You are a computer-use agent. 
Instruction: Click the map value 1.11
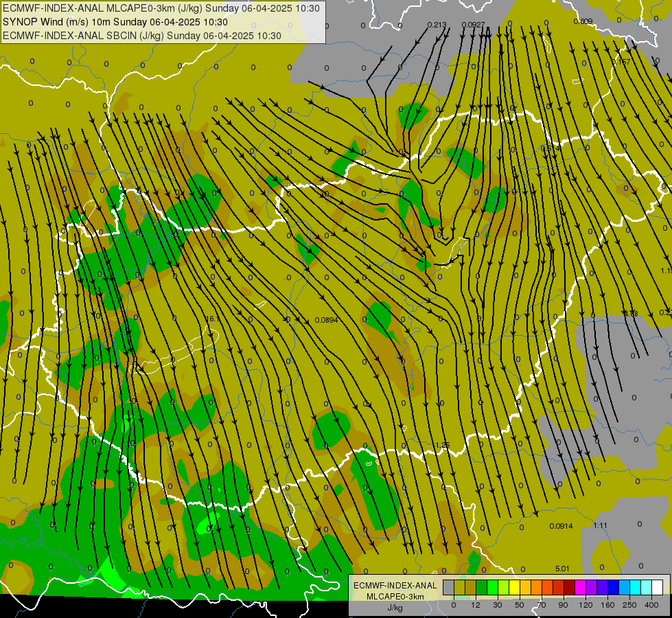point(600,525)
